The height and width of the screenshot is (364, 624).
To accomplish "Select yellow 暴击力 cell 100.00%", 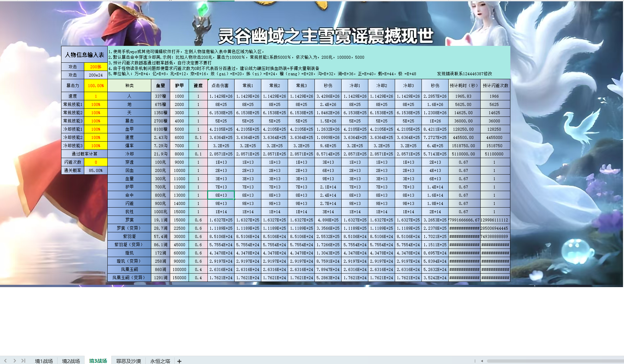I will click(96, 85).
